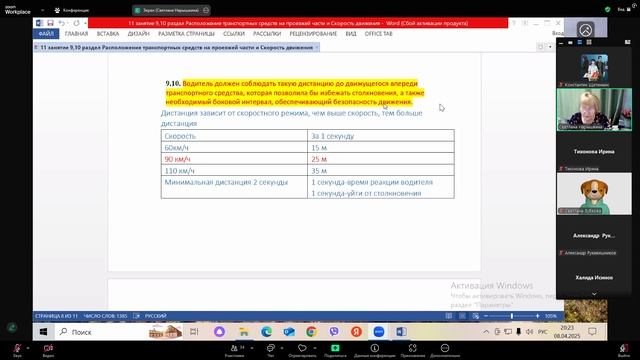Show hidden tray icons chevron

[x=486, y=332]
